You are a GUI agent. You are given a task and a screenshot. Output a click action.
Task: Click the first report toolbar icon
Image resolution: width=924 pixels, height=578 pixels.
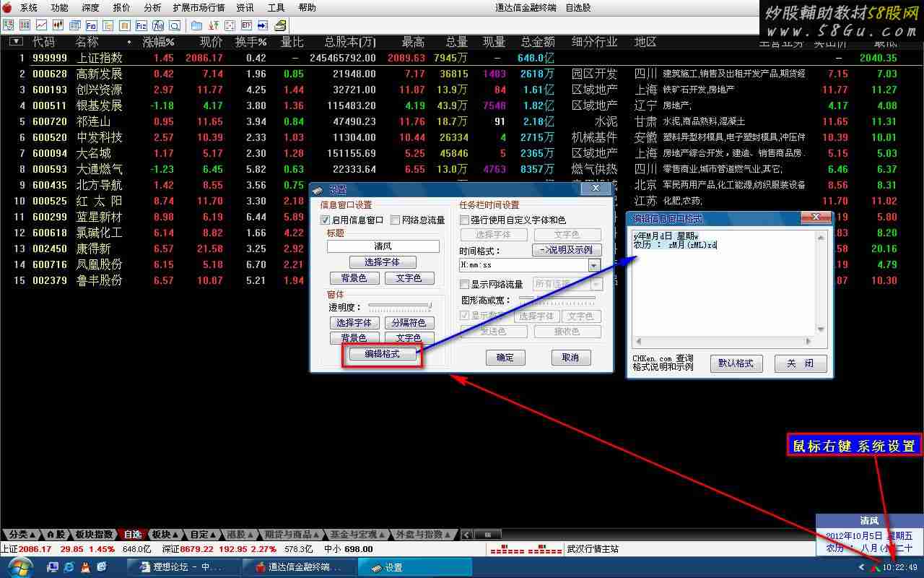(x=8, y=25)
